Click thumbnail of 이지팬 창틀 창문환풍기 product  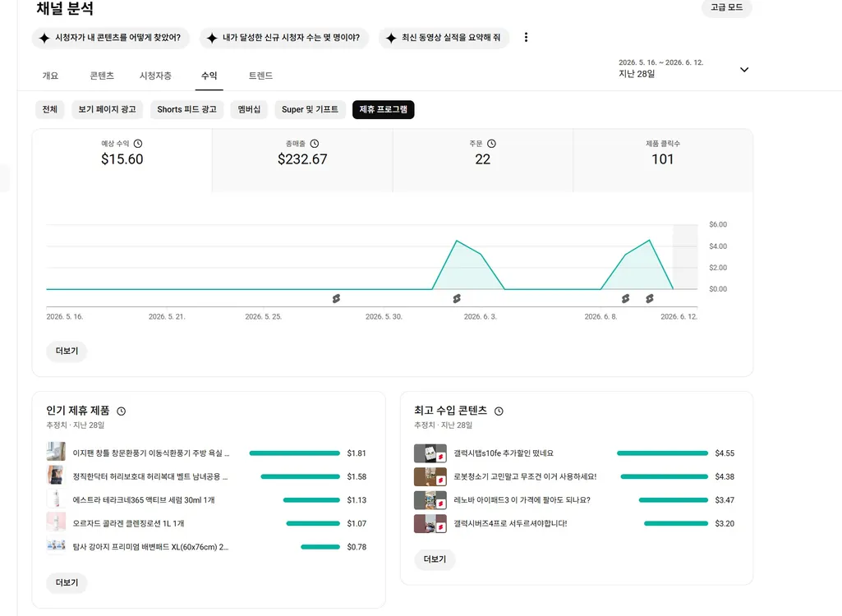(x=56, y=452)
